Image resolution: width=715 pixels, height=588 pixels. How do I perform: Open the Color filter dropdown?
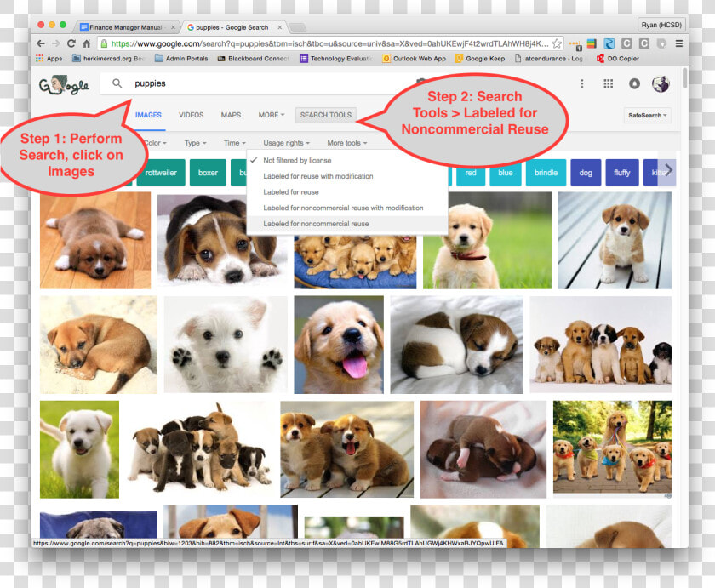[x=155, y=143]
